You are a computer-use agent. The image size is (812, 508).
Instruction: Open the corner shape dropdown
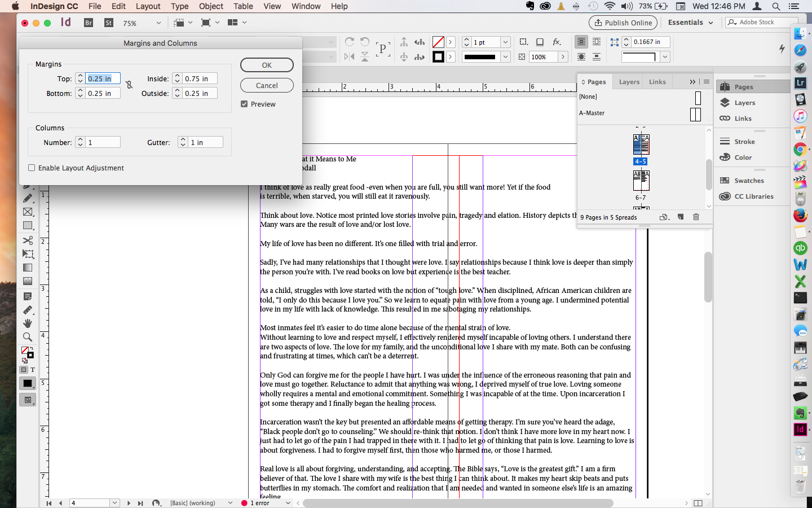coord(665,57)
